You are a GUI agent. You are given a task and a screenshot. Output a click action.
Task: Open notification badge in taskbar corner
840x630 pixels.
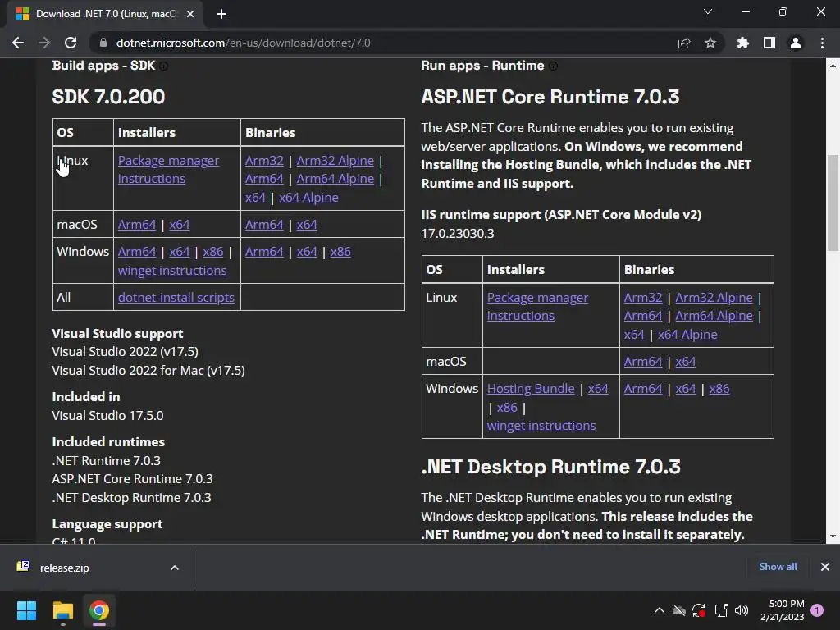click(817, 610)
